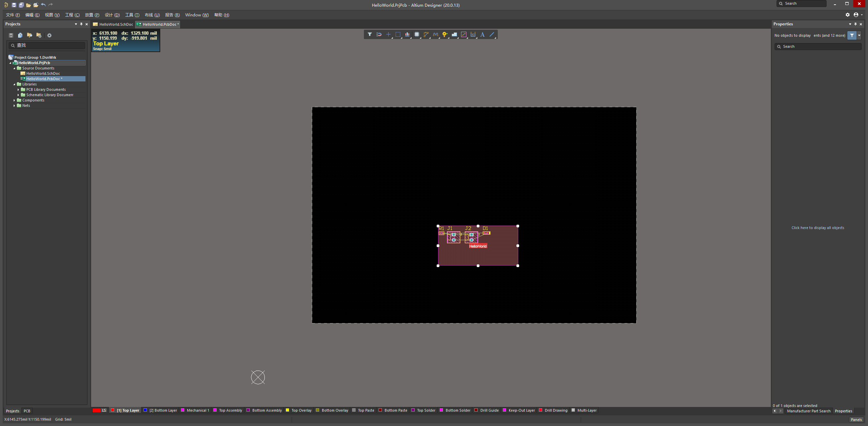Open the 放置 (P) menu
Image resolution: width=868 pixels, height=426 pixels.
point(92,15)
